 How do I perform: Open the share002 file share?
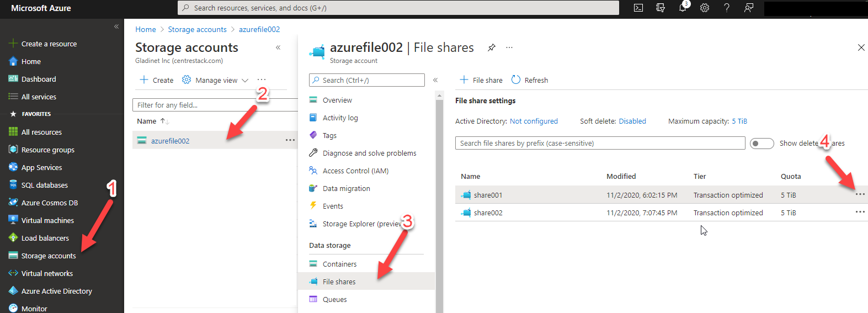tap(488, 213)
